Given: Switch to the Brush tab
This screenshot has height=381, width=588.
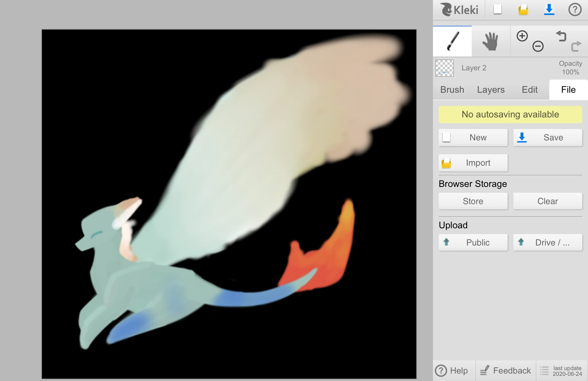Looking at the screenshot, I should tap(452, 90).
